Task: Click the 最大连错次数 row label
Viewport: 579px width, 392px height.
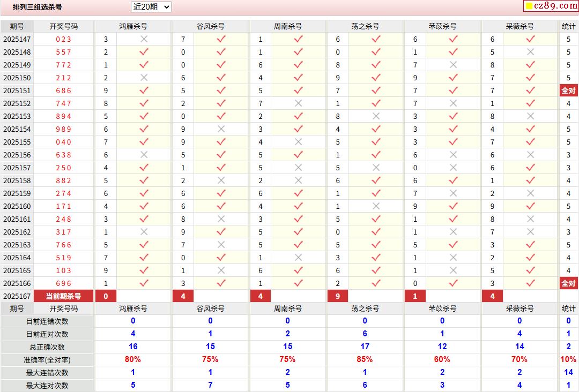Action: (47, 373)
